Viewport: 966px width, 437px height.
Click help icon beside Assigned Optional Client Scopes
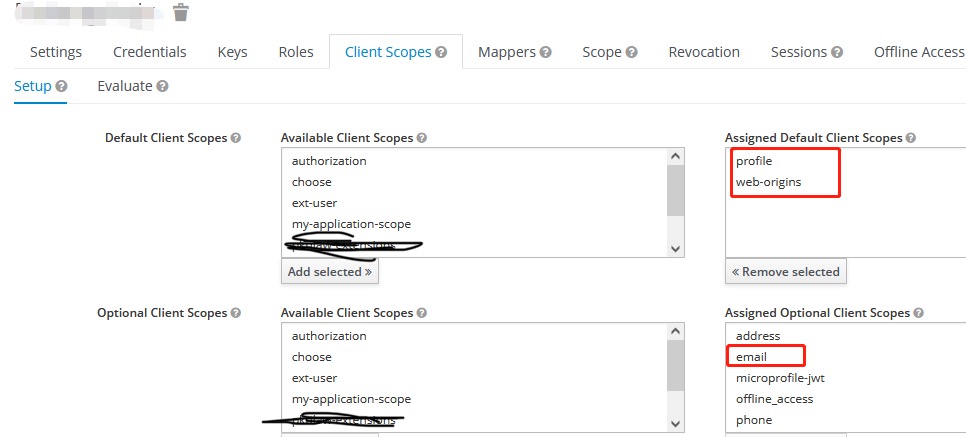(917, 313)
